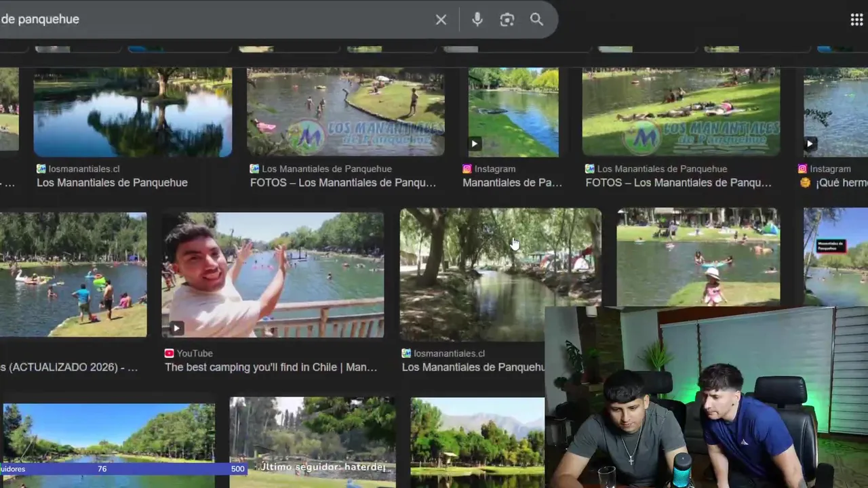The image size is (868, 488).
Task: Open the first 'FOTOS – Los Manantiales de Panqu...' link
Action: click(343, 182)
